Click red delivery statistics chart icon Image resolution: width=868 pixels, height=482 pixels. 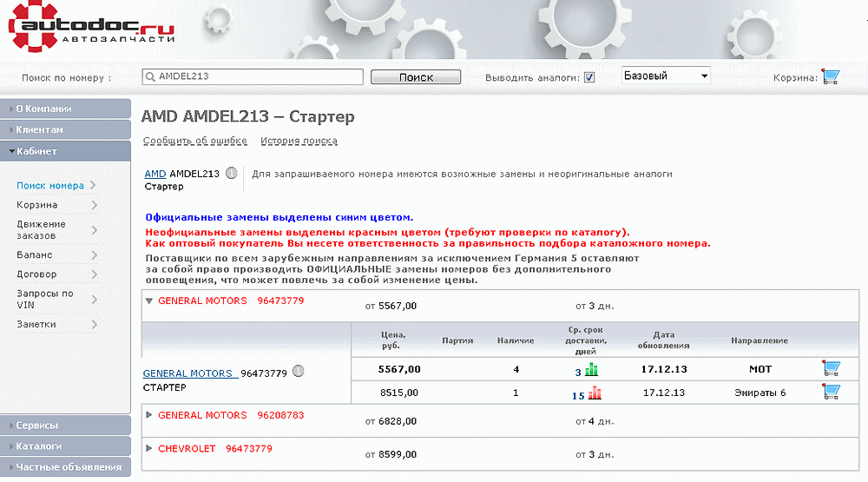click(x=595, y=393)
